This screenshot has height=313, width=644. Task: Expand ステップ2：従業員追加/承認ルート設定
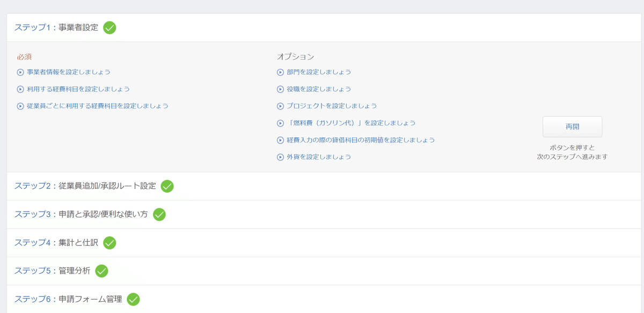pos(85,186)
